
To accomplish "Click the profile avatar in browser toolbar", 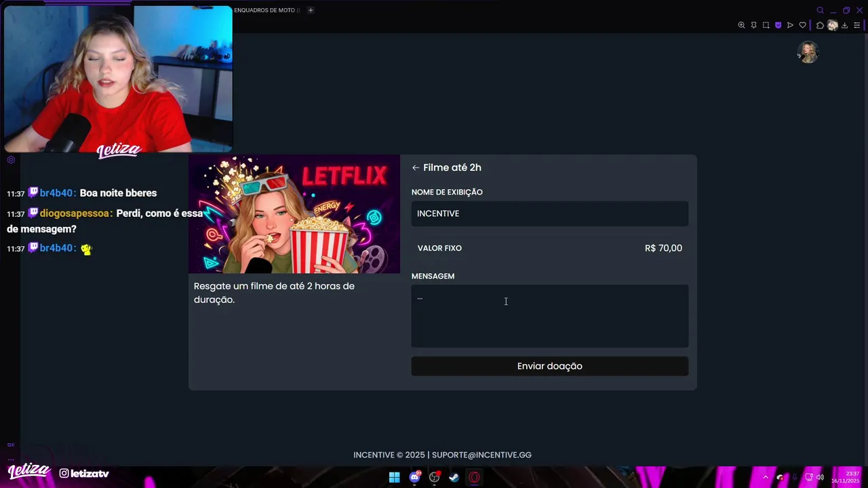I will (833, 25).
